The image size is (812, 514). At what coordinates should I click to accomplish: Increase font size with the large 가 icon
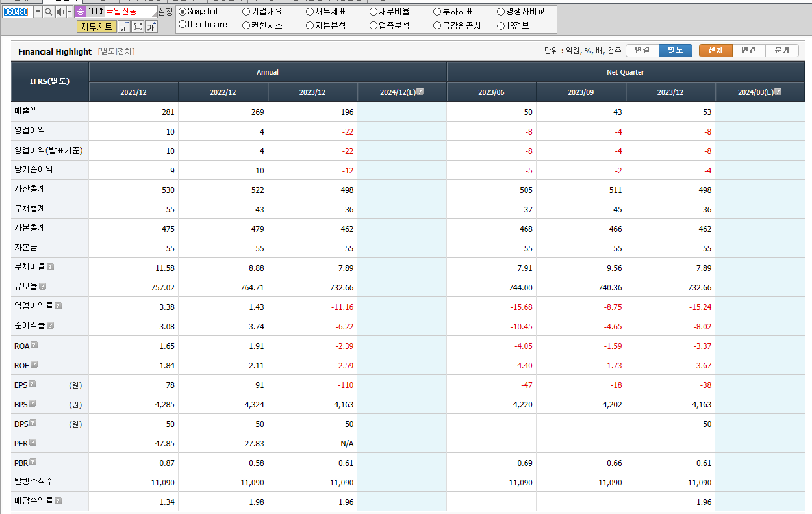151,27
